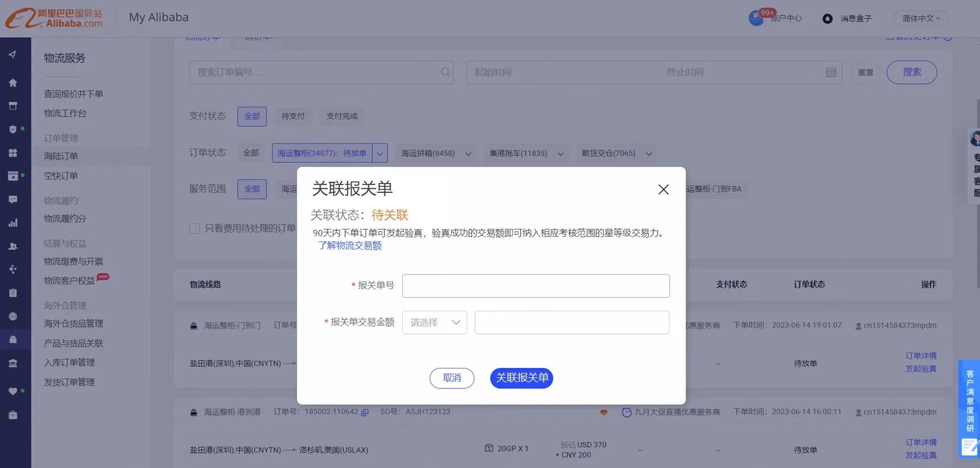Filter payment status by 支付完成
Screen dimensions: 980x468
click(x=342, y=116)
